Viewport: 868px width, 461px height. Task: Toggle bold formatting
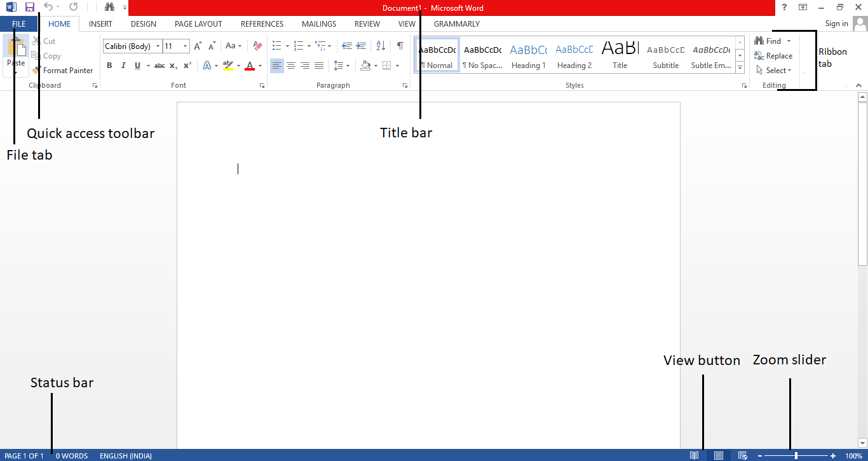click(109, 65)
